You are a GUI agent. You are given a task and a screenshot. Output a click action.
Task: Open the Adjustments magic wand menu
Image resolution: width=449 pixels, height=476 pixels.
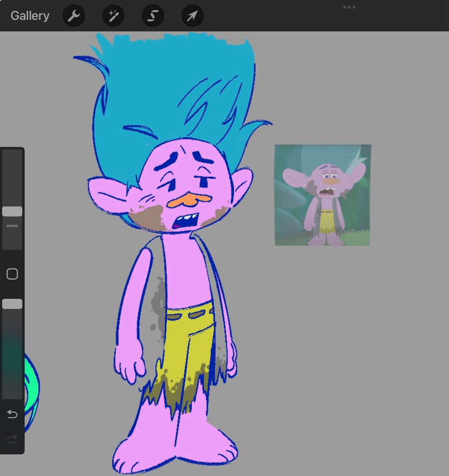(x=113, y=16)
